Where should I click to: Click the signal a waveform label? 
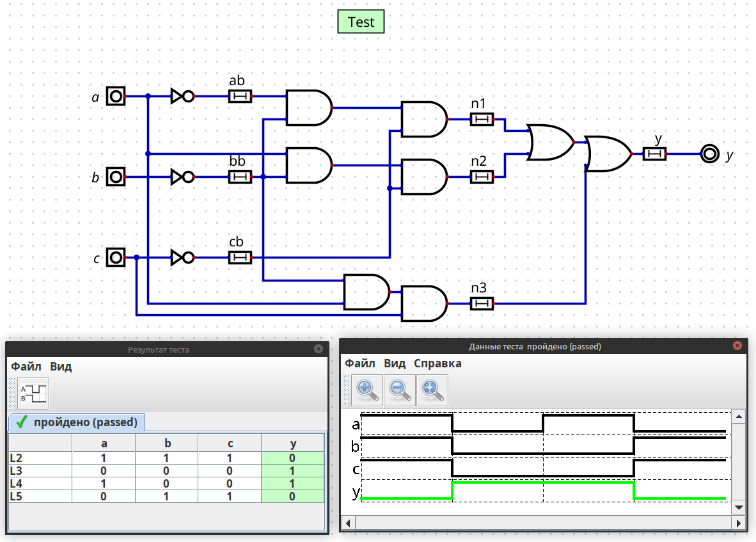(356, 424)
